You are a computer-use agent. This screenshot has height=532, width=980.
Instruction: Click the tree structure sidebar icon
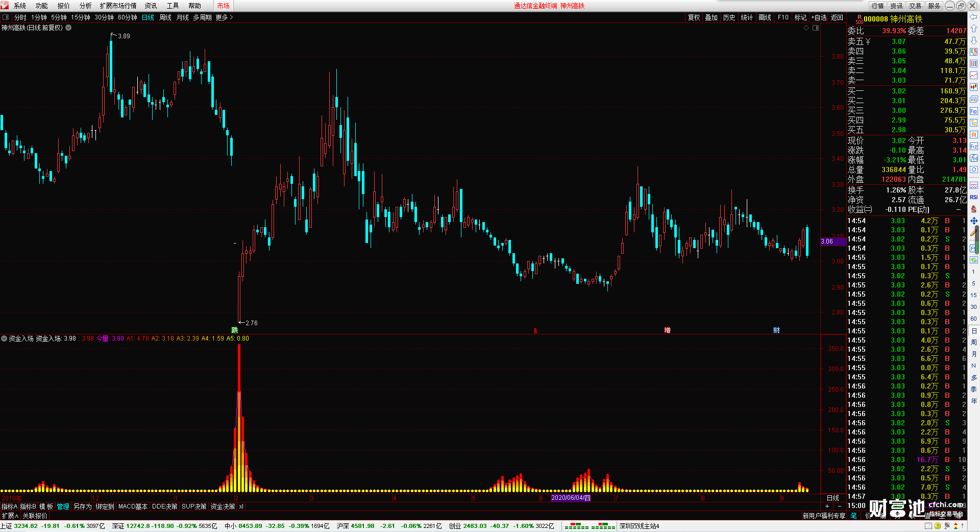point(974,123)
